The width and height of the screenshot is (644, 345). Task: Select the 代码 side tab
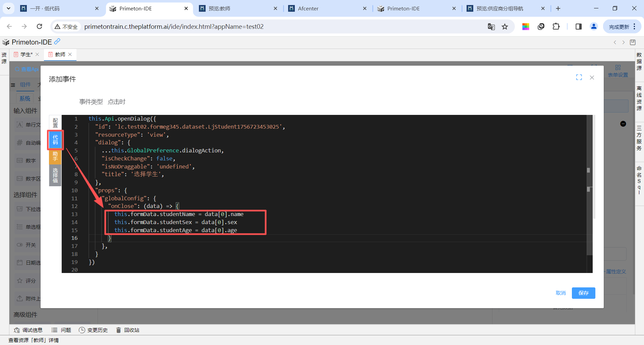55,140
